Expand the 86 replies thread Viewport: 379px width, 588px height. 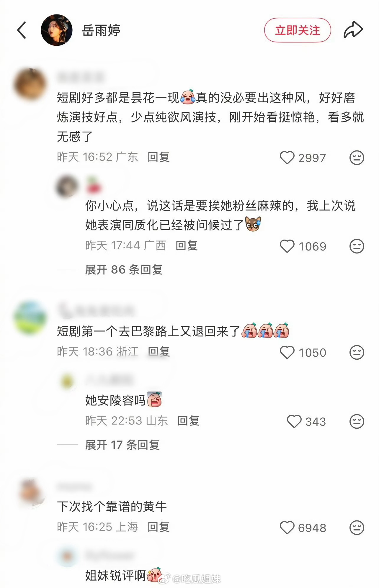[x=124, y=269]
